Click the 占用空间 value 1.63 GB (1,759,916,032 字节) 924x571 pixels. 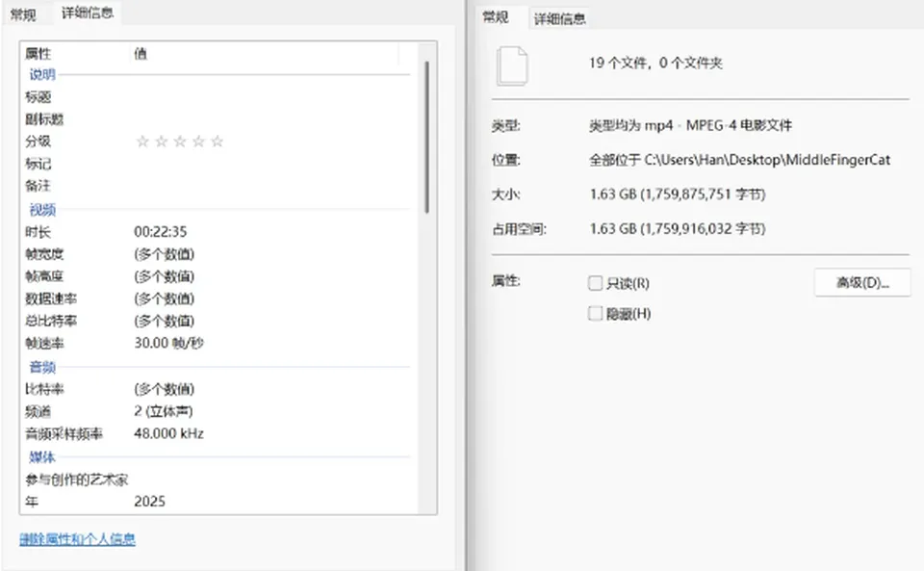pos(677,228)
